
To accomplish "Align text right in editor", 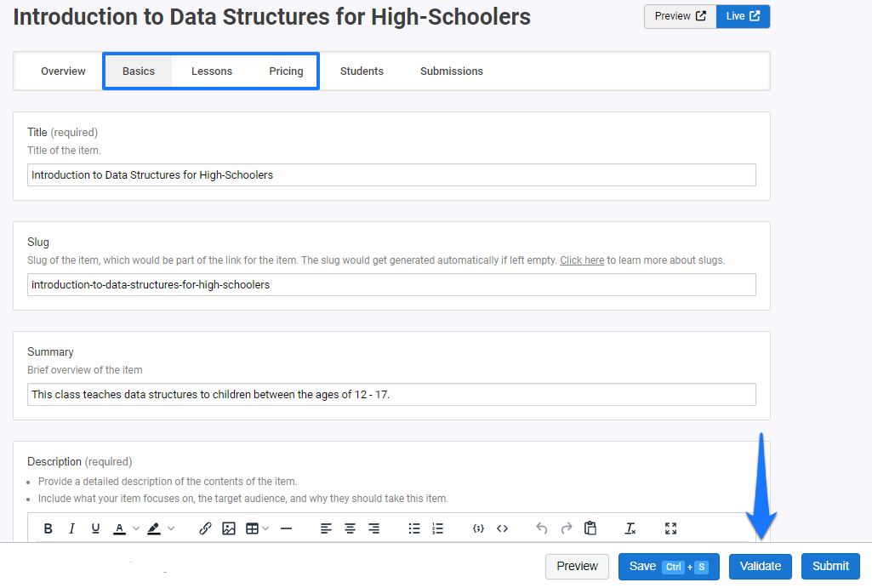I will 373,528.
